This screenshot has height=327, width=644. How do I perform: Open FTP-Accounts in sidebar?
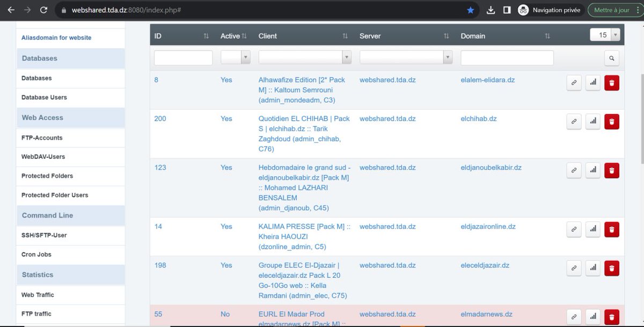42,138
